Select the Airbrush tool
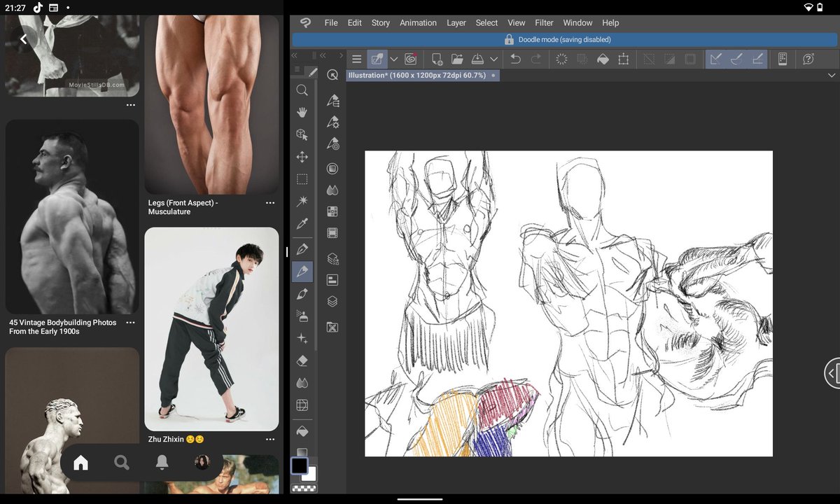 pyautogui.click(x=302, y=316)
